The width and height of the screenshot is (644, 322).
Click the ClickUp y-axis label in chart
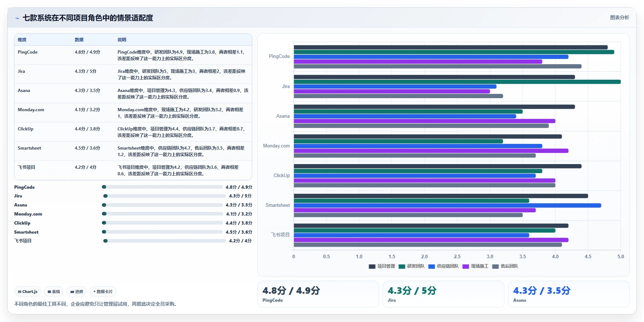point(282,176)
